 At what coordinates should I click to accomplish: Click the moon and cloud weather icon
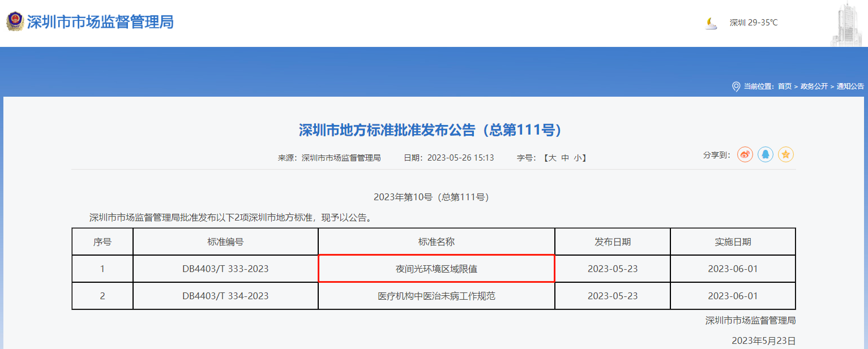pyautogui.click(x=711, y=23)
